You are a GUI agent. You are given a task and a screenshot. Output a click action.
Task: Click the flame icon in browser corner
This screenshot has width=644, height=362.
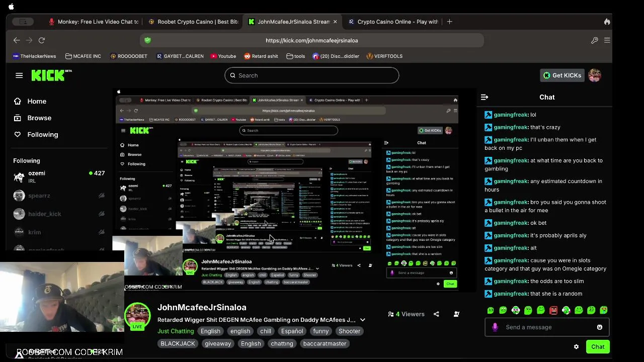607,22
